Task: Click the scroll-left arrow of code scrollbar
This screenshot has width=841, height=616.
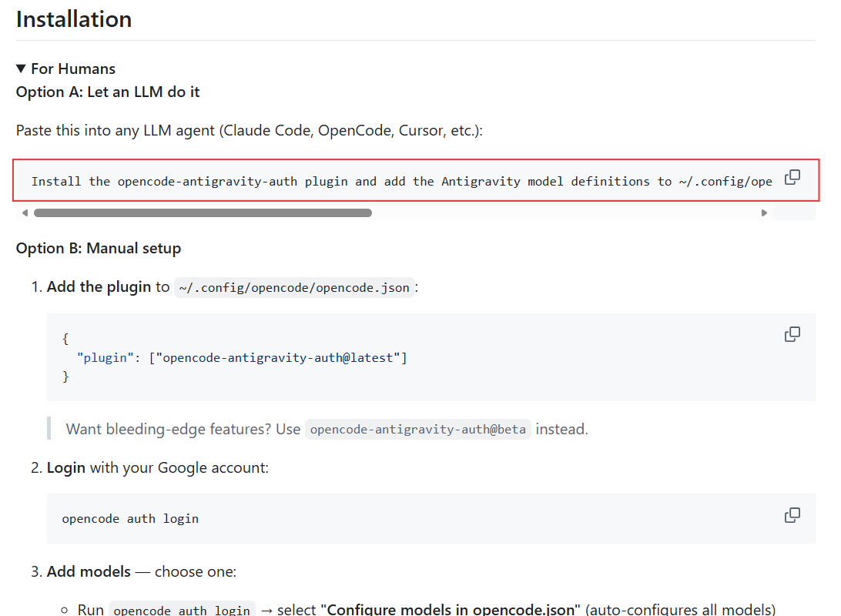Action: click(25, 213)
